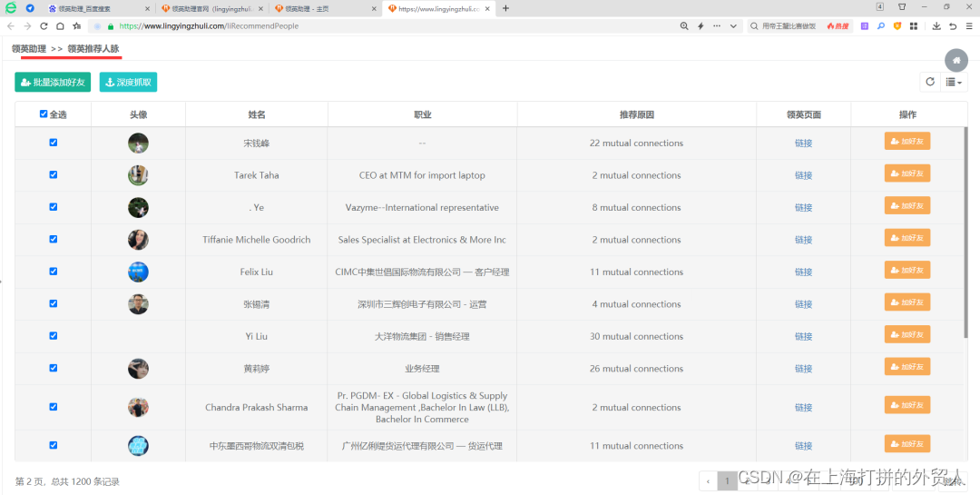Click the 批量添加好友 batch add friends button
The image size is (980, 495).
(x=54, y=82)
